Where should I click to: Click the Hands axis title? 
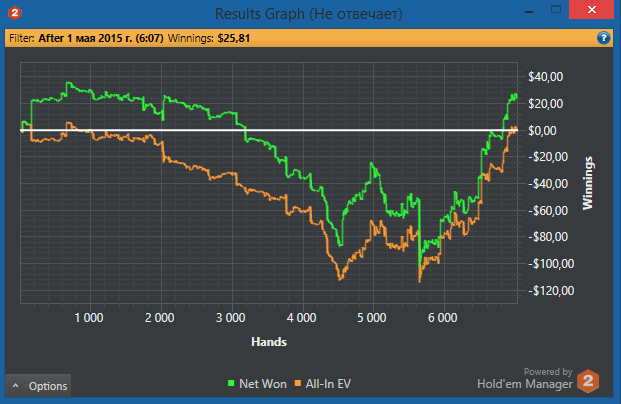[269, 342]
